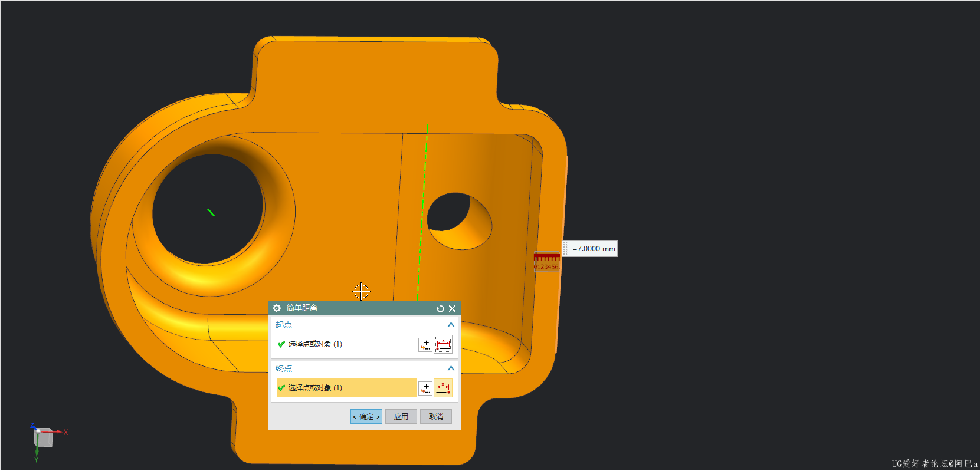The height and width of the screenshot is (471, 980).
Task: Open point dialog for 终点
Action: tap(425, 388)
